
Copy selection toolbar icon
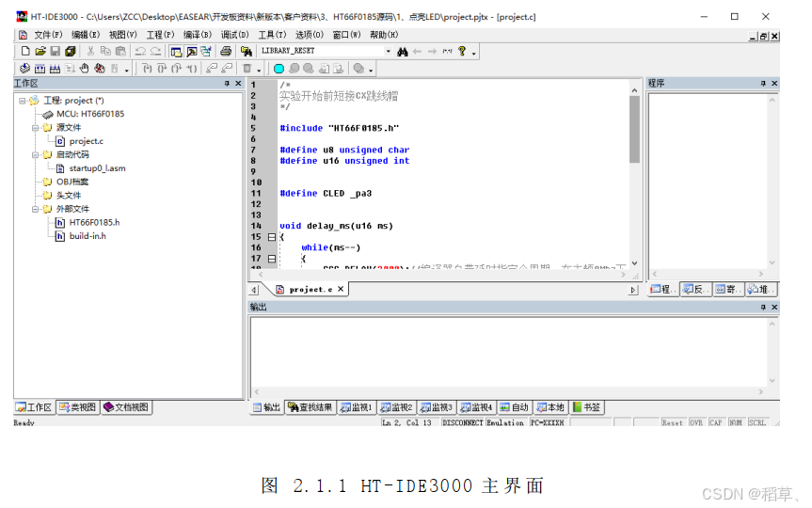(x=105, y=51)
